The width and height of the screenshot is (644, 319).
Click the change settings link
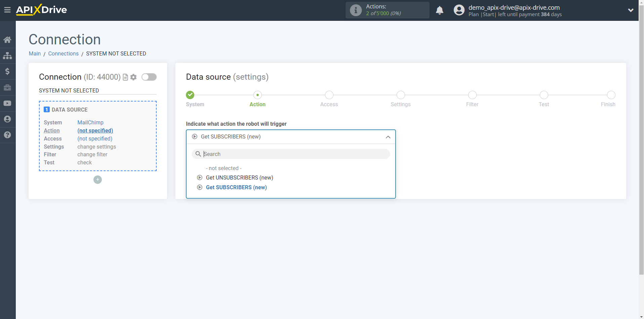point(96,147)
